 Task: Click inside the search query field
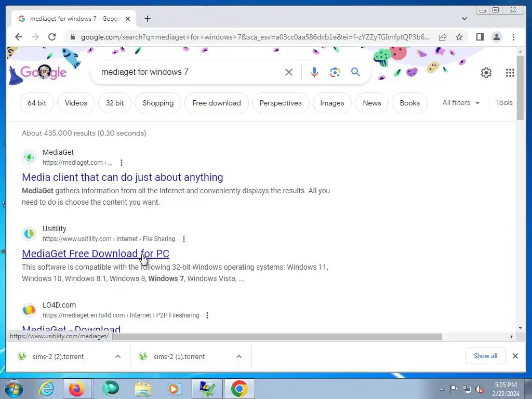pos(190,72)
